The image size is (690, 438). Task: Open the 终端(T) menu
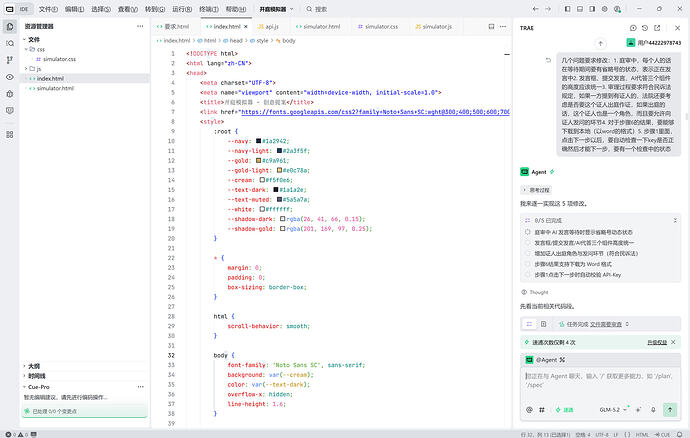click(209, 9)
